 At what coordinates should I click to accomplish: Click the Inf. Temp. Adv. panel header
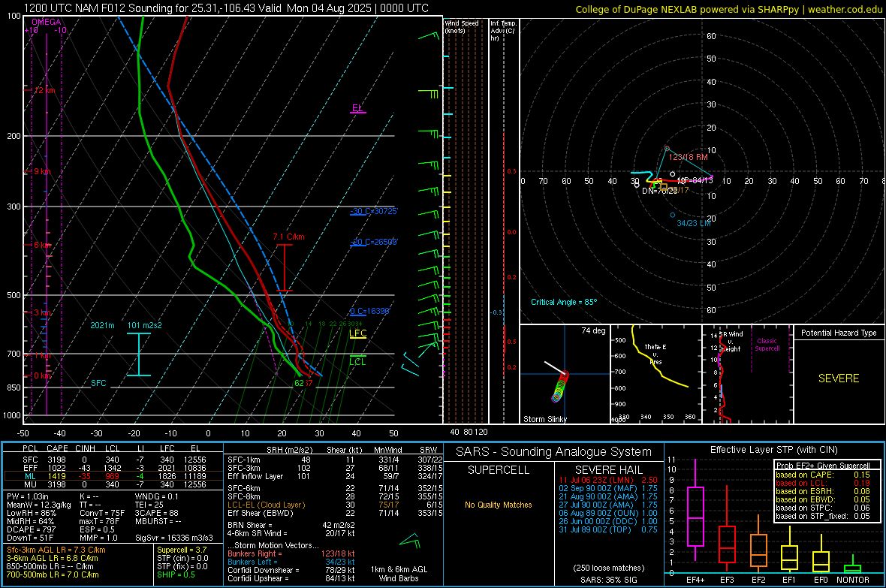(502, 31)
